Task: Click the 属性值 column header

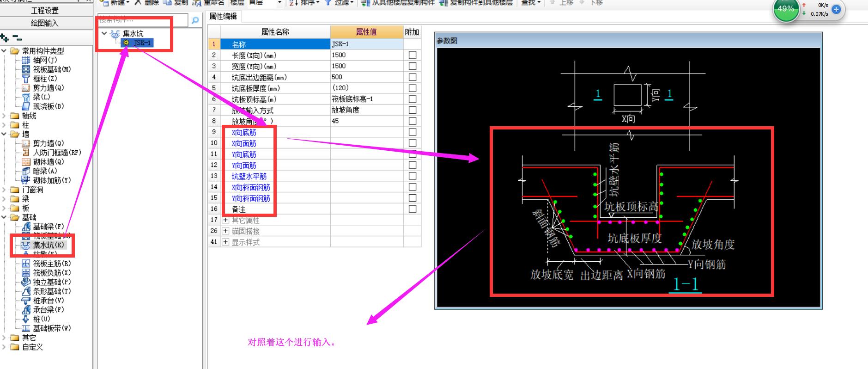Action: coord(367,32)
